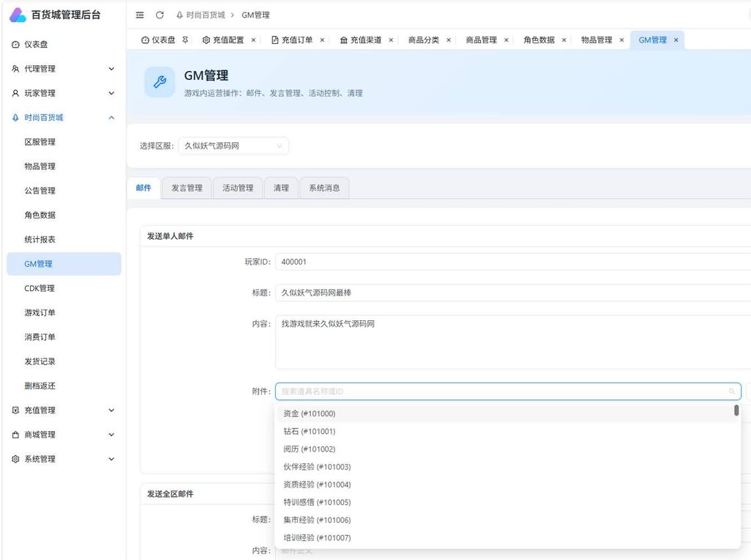The image size is (751, 560).
Task: Open 物品管理 in the sidebar
Action: pyautogui.click(x=64, y=166)
